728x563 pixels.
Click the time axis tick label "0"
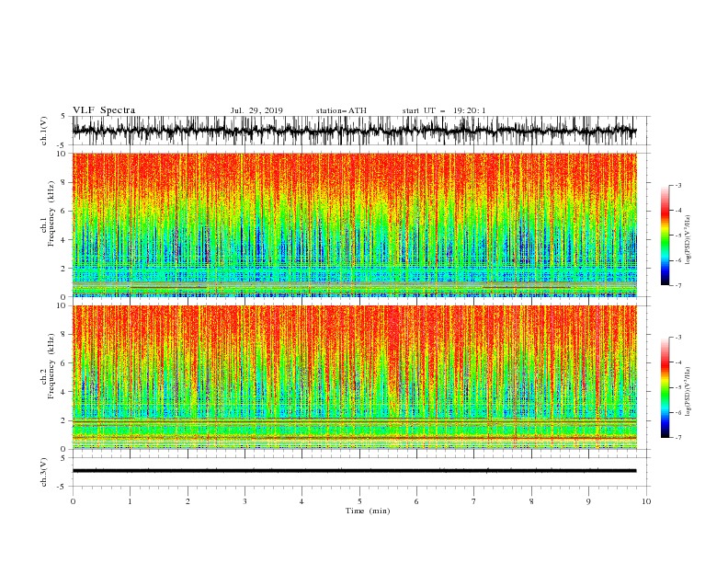[73, 501]
